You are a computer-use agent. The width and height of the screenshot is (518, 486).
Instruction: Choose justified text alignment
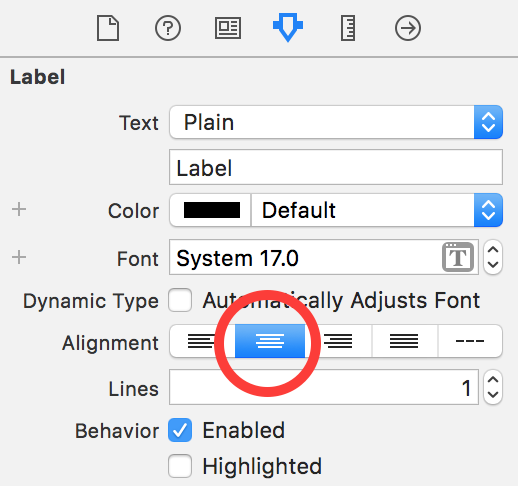coord(404,341)
